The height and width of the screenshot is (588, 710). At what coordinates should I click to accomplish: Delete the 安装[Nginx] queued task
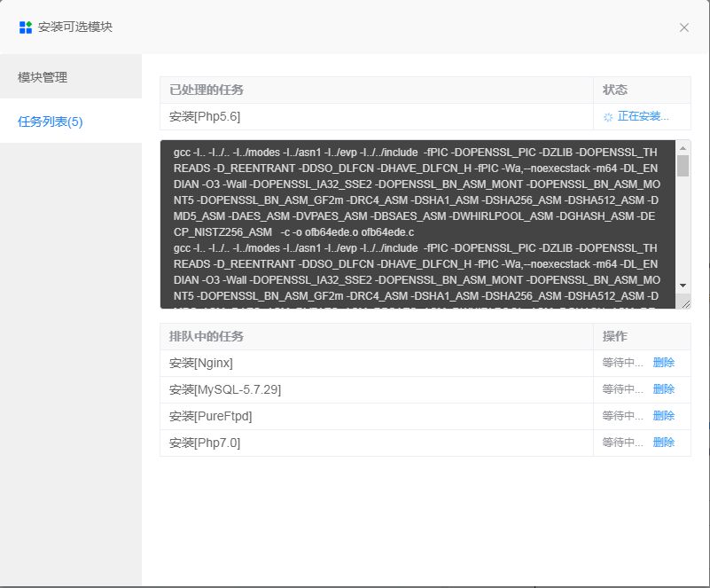pyautogui.click(x=665, y=363)
